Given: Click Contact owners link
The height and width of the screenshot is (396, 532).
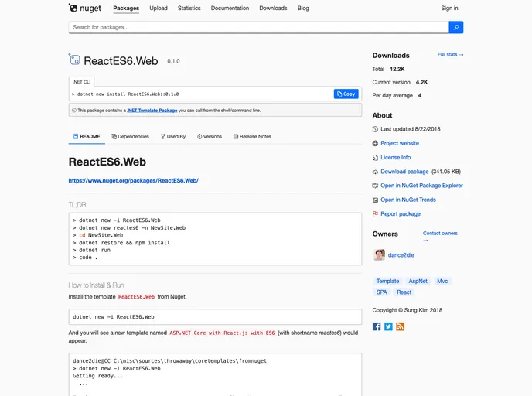Looking at the screenshot, I should point(440,233).
